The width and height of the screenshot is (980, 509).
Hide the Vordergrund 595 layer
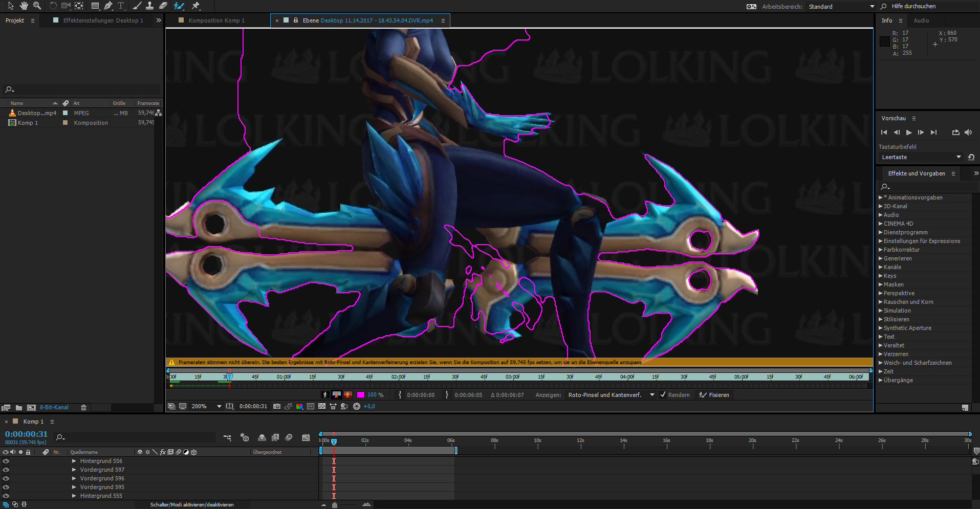click(6, 487)
